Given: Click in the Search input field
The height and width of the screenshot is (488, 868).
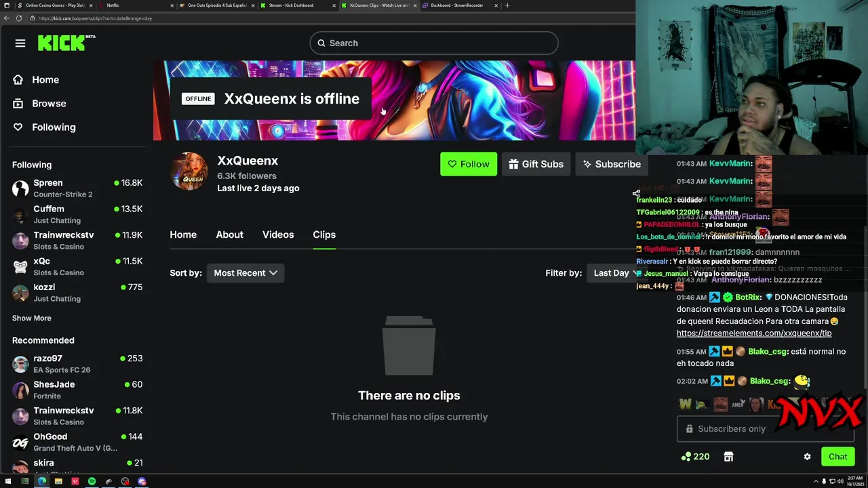Looking at the screenshot, I should pos(434,43).
